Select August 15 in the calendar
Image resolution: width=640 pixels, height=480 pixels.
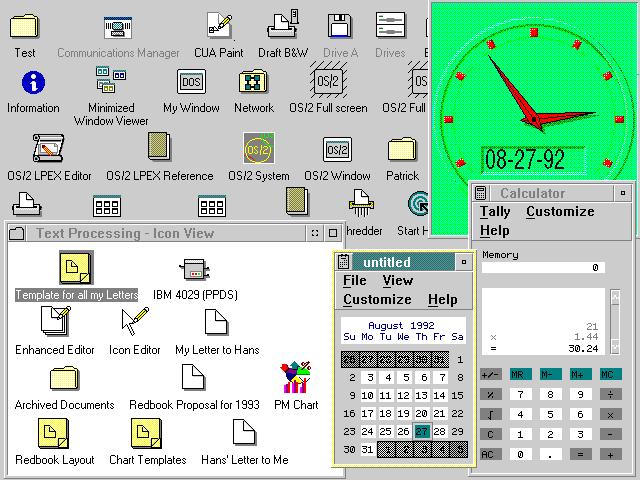(x=458, y=396)
